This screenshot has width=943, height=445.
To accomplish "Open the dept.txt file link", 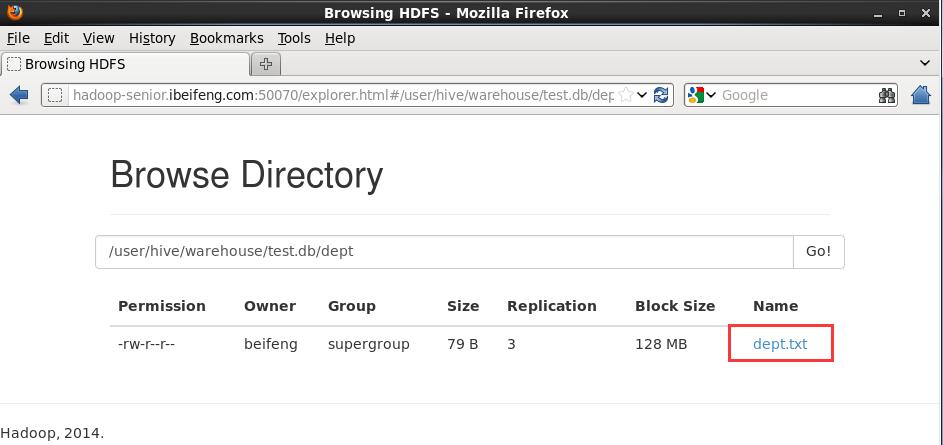I will coord(780,344).
